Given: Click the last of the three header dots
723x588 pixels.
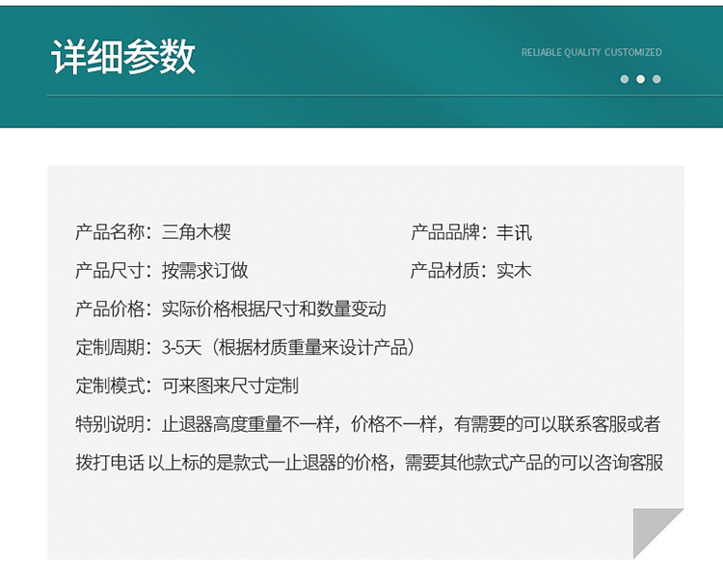Looking at the screenshot, I should 656,79.
